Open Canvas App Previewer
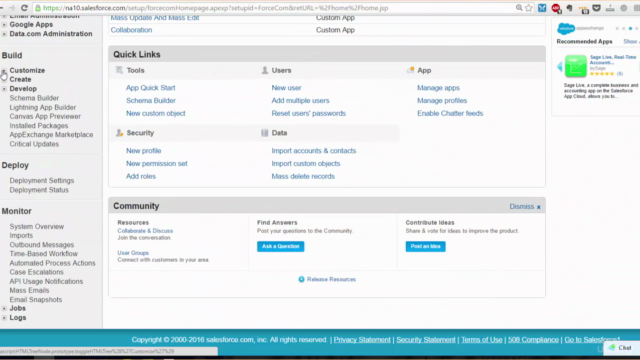 click(45, 116)
